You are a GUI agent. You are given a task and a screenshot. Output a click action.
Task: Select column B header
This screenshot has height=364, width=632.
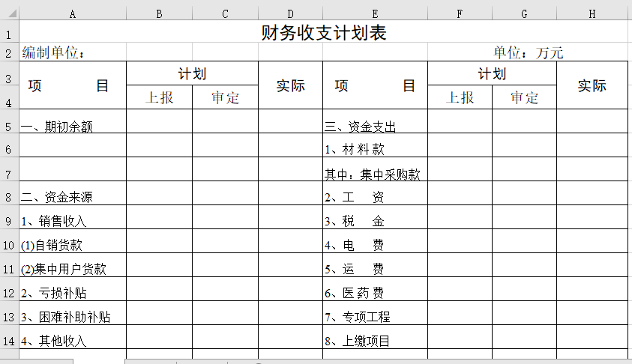[159, 14]
